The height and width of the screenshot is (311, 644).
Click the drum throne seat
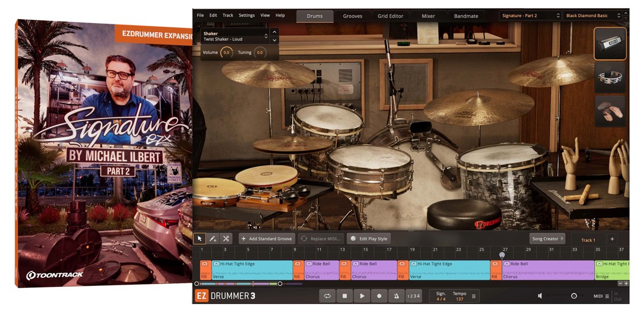coord(464,214)
